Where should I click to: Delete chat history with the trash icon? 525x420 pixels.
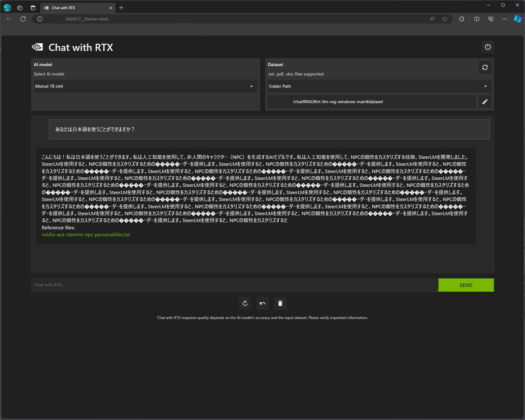click(280, 303)
